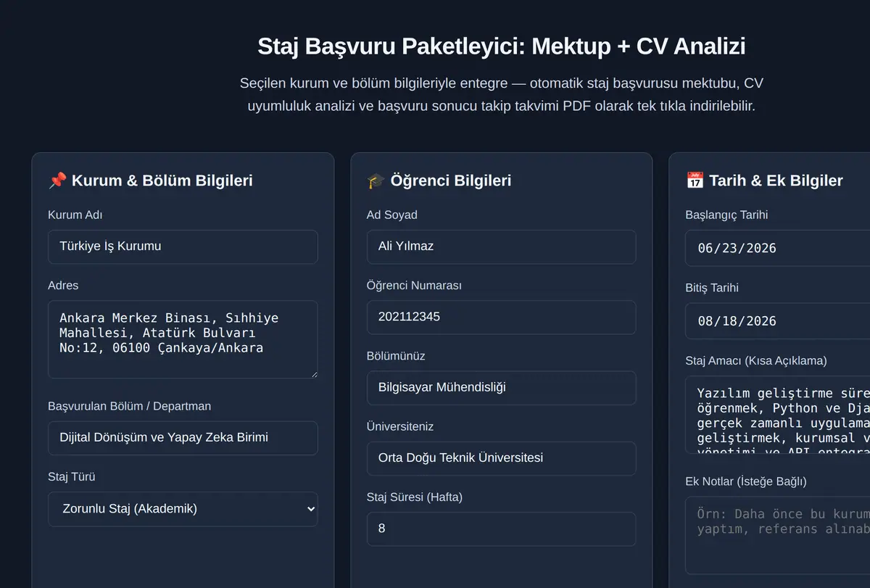
Task: Edit the Başvurulan Bölüm / Departman field
Action: pos(183,438)
